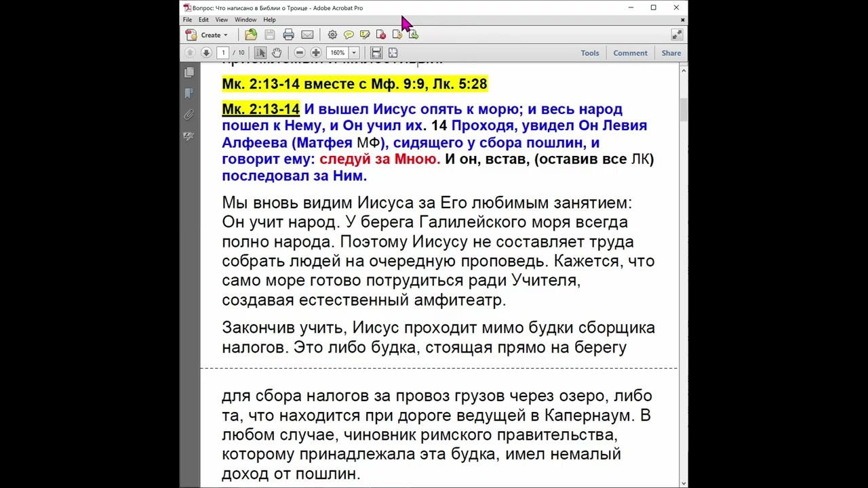Open the Tools pane
868x488 pixels.
coord(590,53)
